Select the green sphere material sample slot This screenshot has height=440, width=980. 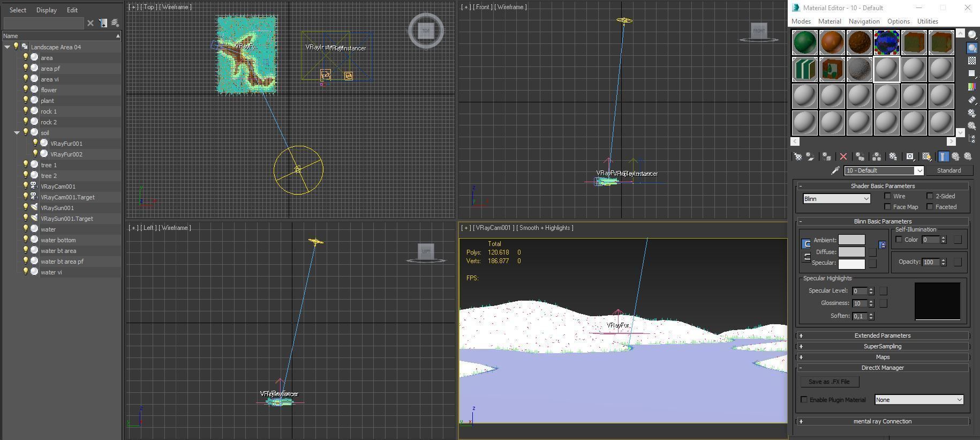[805, 42]
